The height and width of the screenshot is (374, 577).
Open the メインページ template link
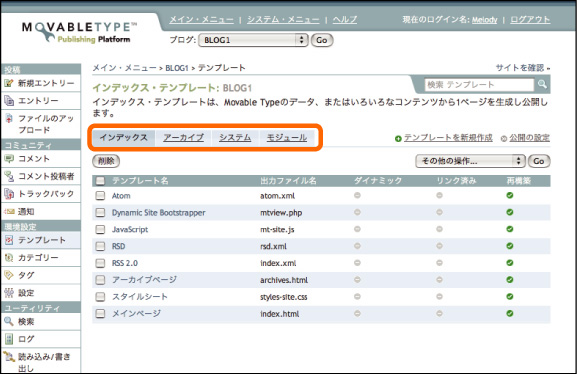point(137,314)
